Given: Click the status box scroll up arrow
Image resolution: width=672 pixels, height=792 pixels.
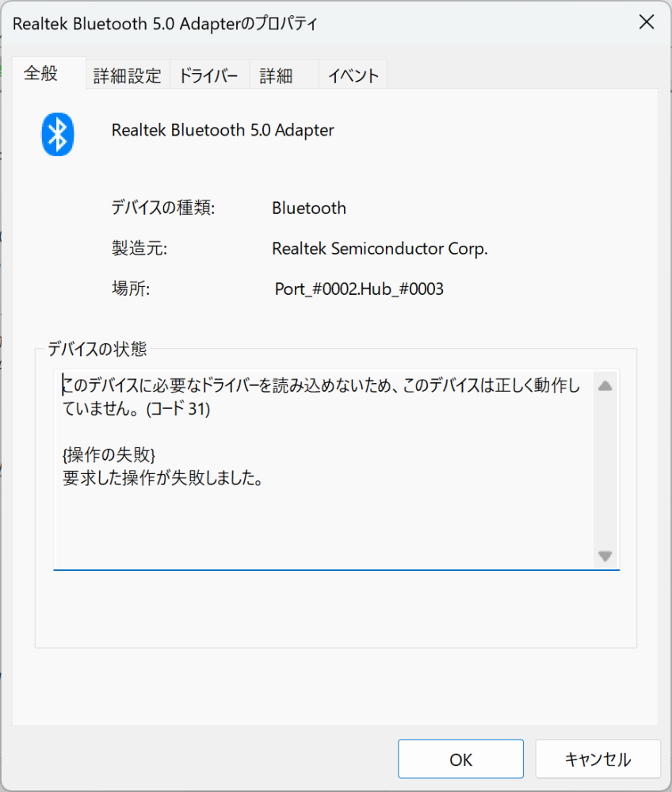Looking at the screenshot, I should tap(605, 386).
